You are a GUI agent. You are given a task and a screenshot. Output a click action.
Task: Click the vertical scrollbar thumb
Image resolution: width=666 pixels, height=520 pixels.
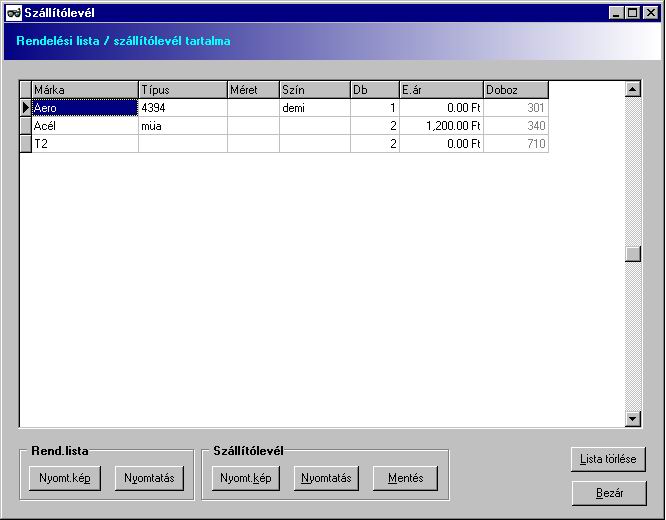tap(633, 254)
